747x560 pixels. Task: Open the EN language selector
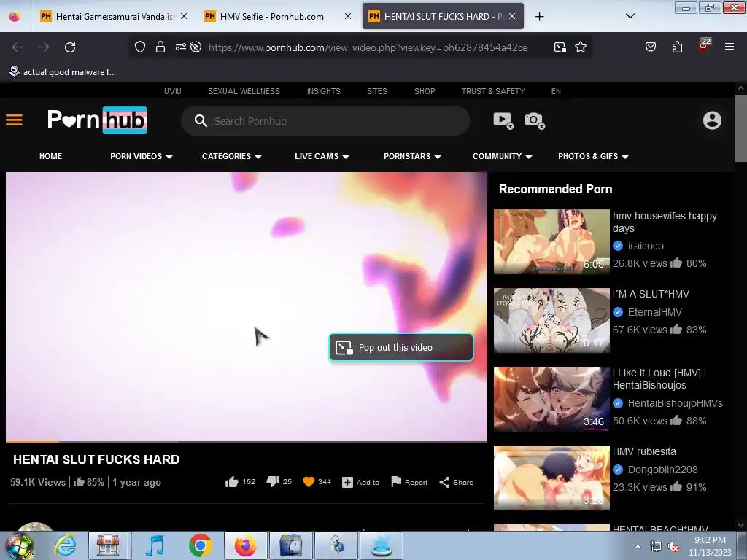coord(556,91)
